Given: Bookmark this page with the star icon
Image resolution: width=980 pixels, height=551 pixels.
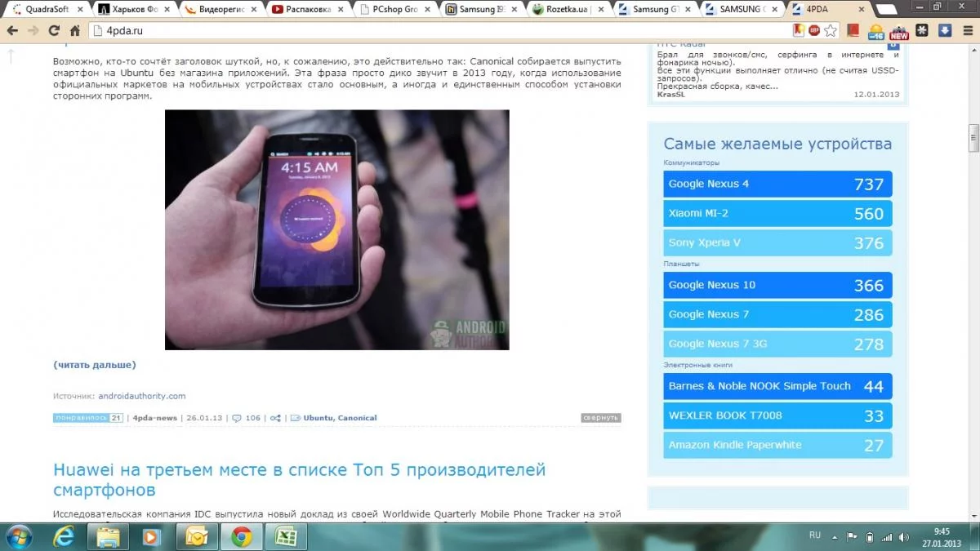Looking at the screenshot, I should (x=831, y=30).
